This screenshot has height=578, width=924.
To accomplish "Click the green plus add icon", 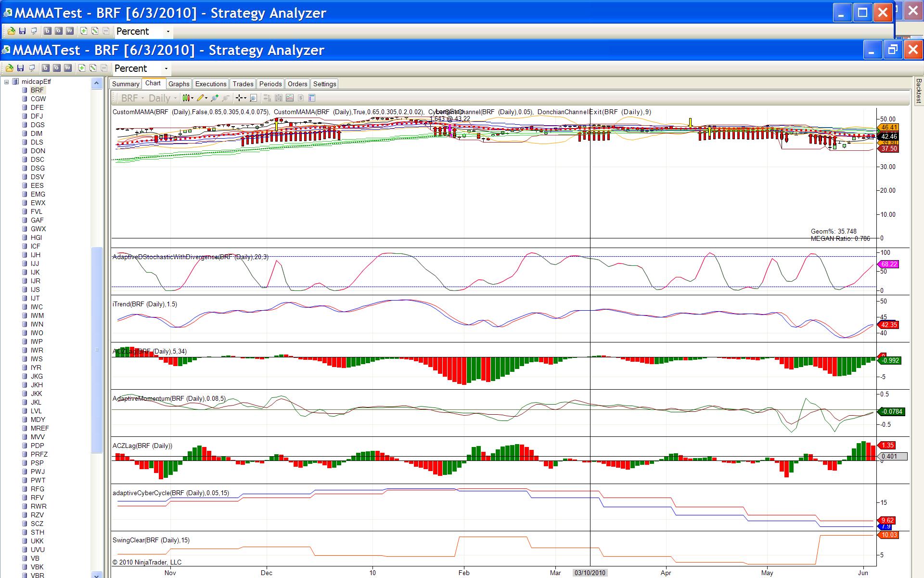I will [82, 68].
